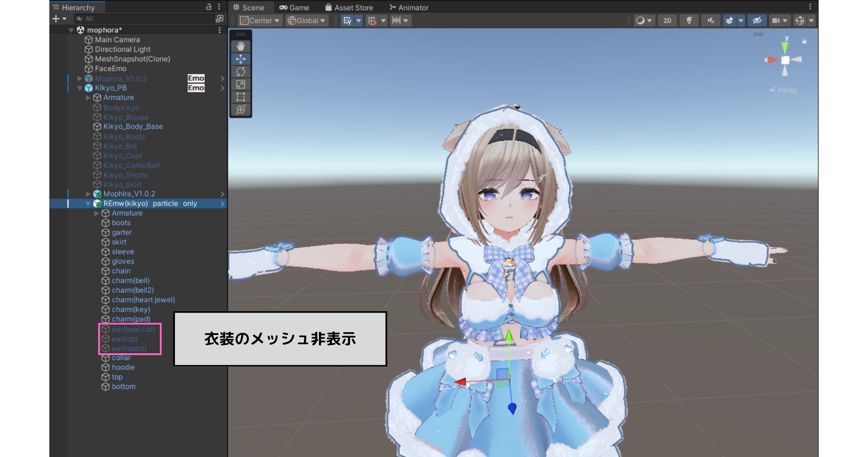Image resolution: width=868 pixels, height=457 pixels.
Task: Click the y axis on the scene gizmo
Action: click(x=784, y=46)
